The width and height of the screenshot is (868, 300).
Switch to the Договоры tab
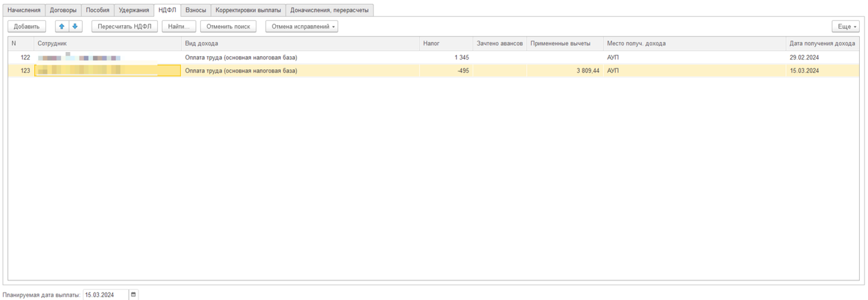coord(63,10)
